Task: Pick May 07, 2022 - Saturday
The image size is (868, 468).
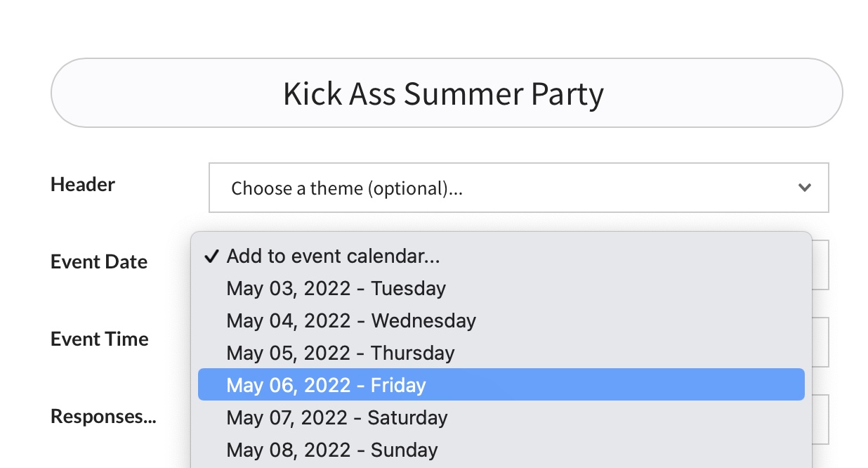Action: pos(337,417)
